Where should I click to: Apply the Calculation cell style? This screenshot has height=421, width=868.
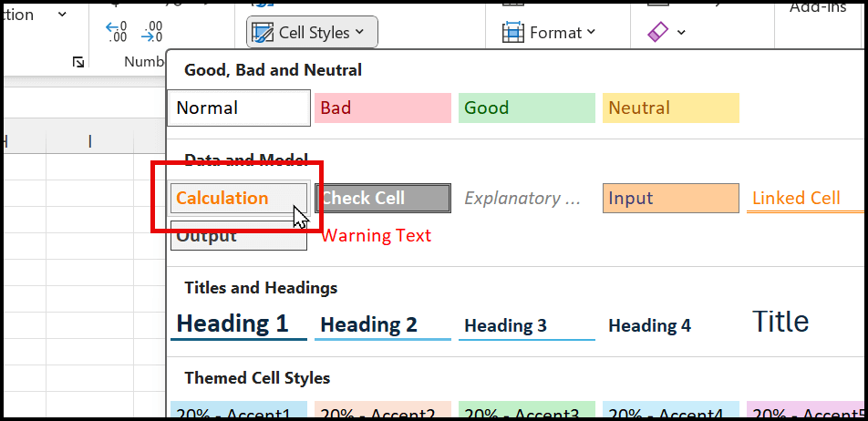click(x=238, y=198)
